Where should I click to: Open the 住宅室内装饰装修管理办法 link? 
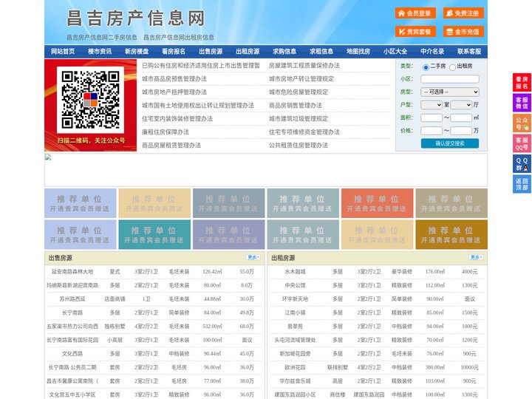(177, 119)
